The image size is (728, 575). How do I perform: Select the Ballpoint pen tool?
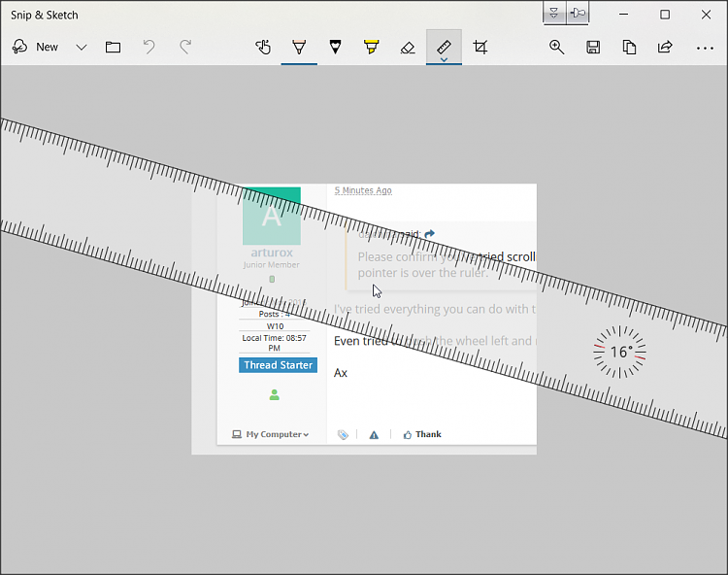[299, 47]
